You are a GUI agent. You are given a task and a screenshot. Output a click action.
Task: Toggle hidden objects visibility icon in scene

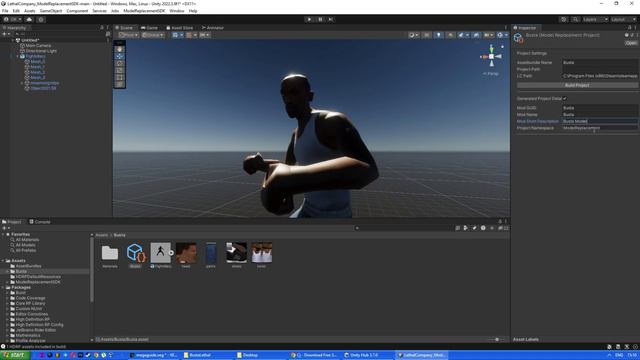[x=476, y=35]
